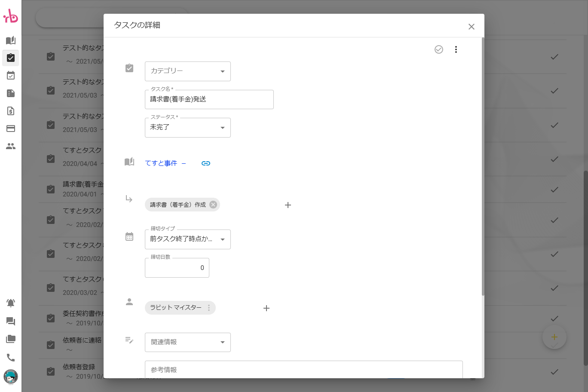Mark task complete with circle check icon
The width and height of the screenshot is (588, 392).
tap(438, 49)
